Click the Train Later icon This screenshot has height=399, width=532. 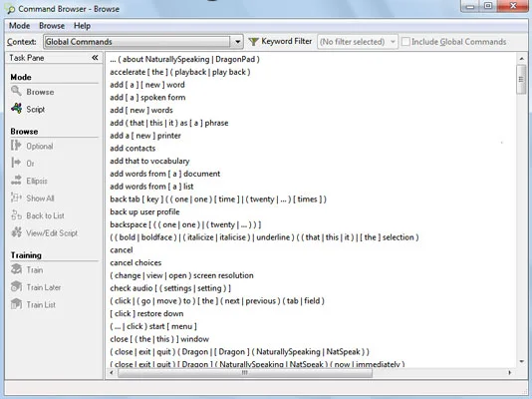[x=16, y=287]
